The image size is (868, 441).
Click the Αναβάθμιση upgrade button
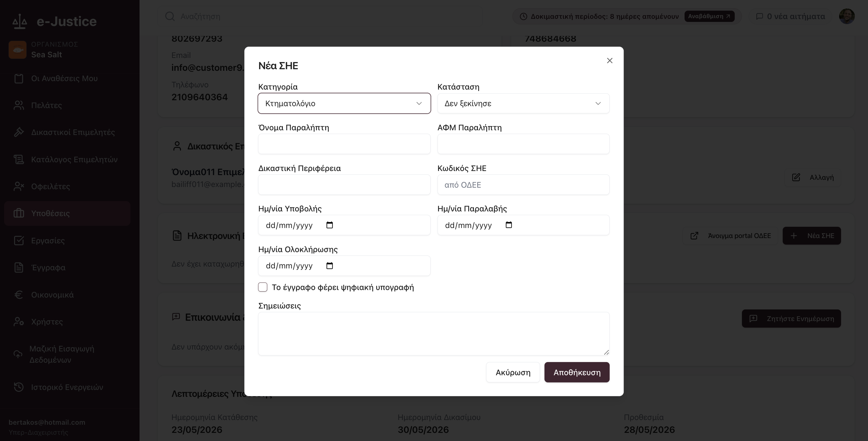tap(709, 16)
